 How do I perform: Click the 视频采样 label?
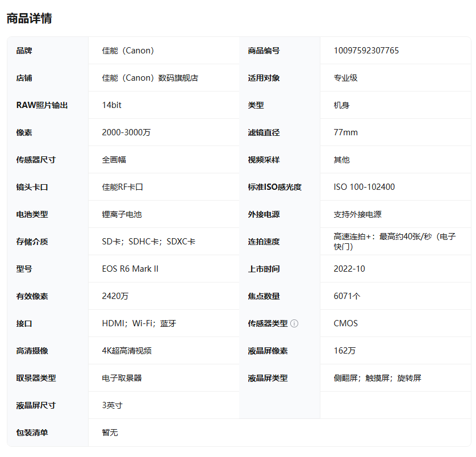coord(264,160)
